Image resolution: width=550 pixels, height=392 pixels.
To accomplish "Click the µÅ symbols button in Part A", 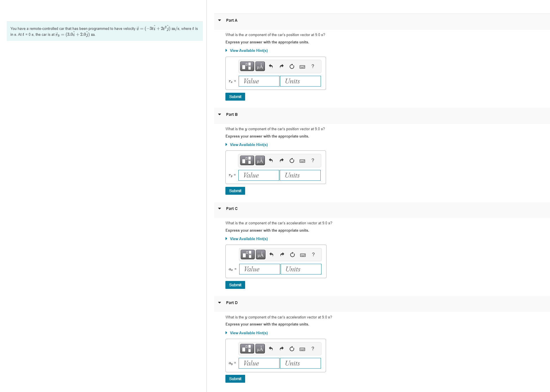I will point(260,66).
